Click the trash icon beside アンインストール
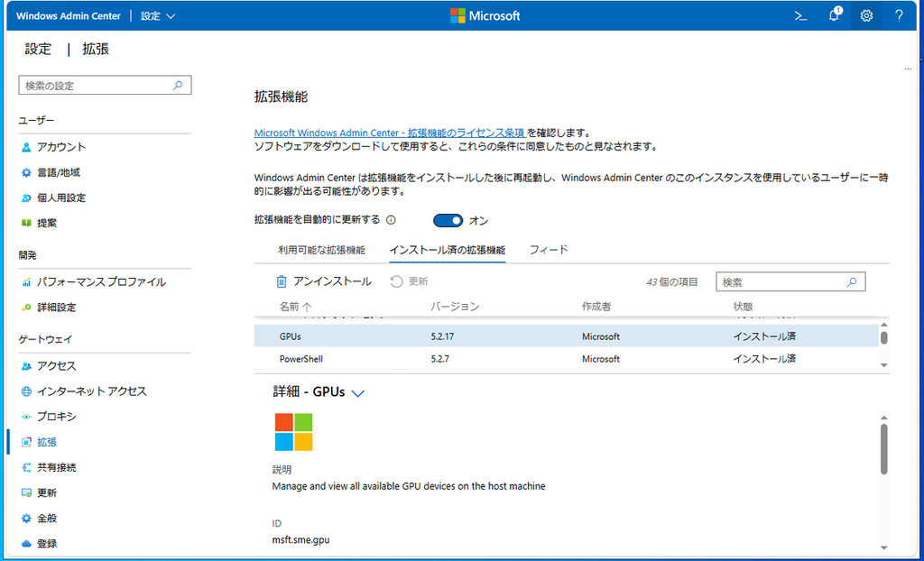This screenshot has width=924, height=561. point(282,281)
